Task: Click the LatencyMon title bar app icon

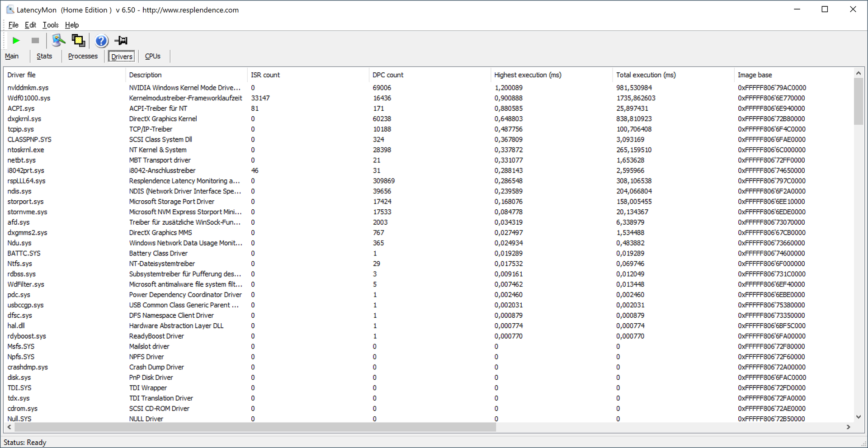Action: (9, 9)
